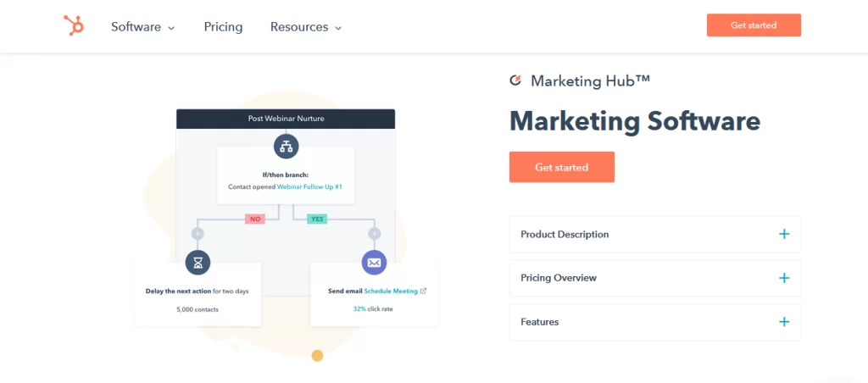Click the plus node on the NO branch
The width and height of the screenshot is (868, 383).
pyautogui.click(x=198, y=234)
